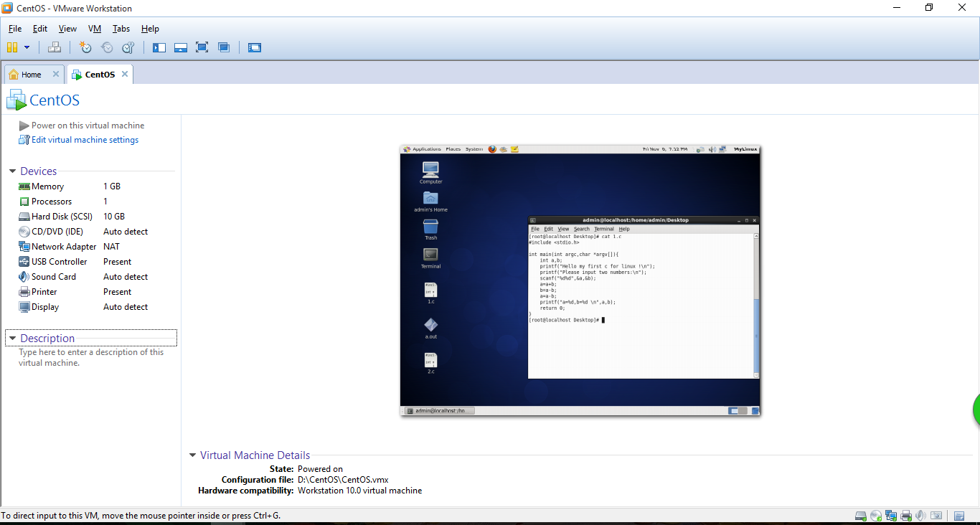
Task: Click Send Ctrl+Alt+Del toolbar icon
Action: coord(55,47)
